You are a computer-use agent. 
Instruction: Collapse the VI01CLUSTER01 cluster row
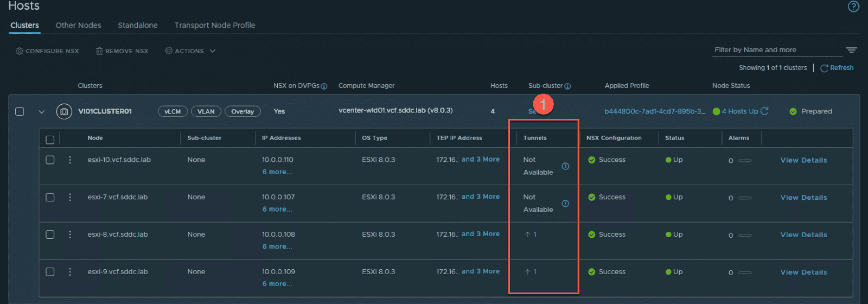tap(41, 112)
